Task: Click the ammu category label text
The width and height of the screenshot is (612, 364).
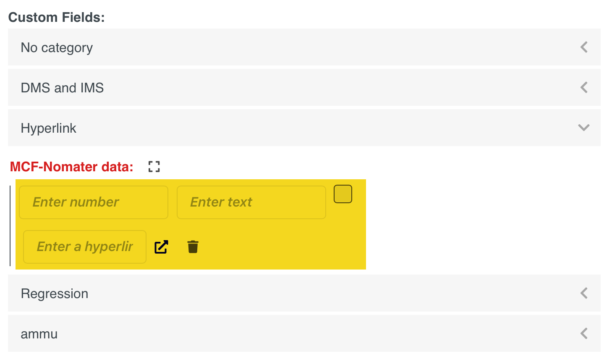Action: pyautogui.click(x=39, y=334)
